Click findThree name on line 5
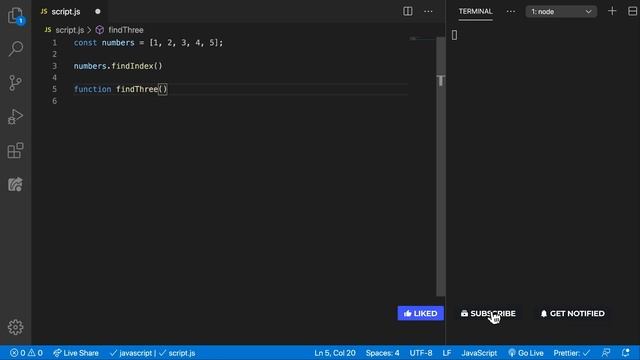Image resolution: width=640 pixels, height=360 pixels. 137,89
